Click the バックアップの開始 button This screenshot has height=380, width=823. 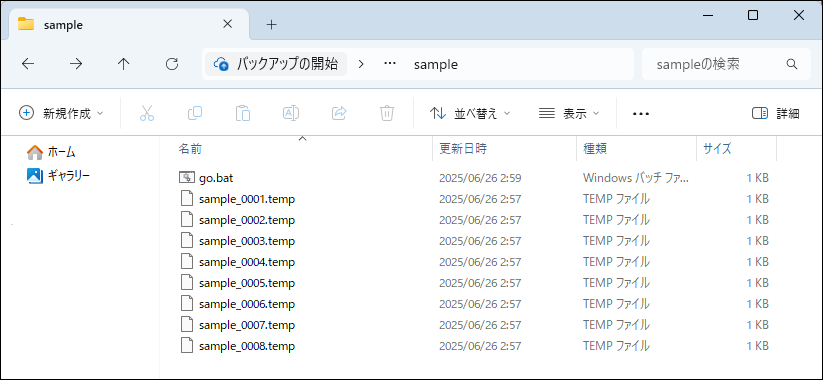(276, 64)
